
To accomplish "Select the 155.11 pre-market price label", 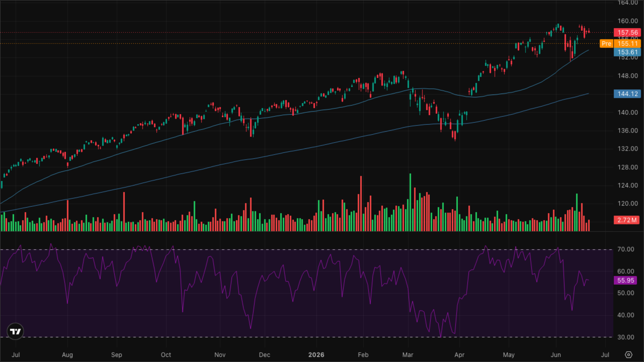I will point(627,43).
